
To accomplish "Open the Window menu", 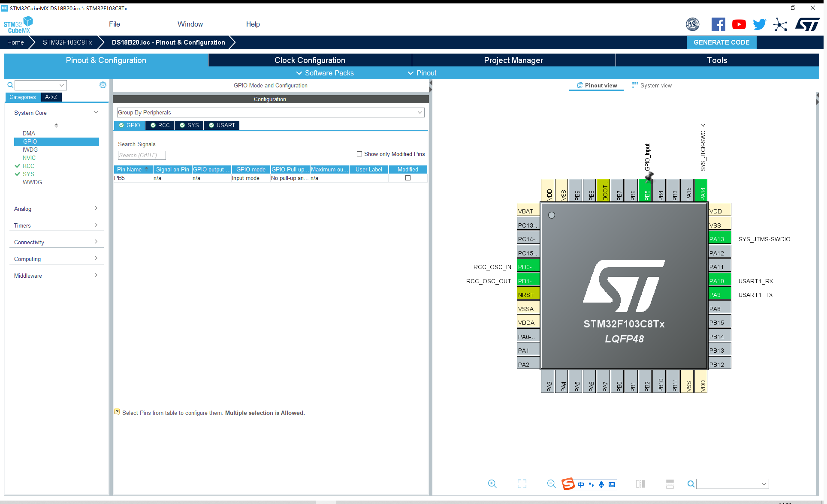I will click(190, 24).
